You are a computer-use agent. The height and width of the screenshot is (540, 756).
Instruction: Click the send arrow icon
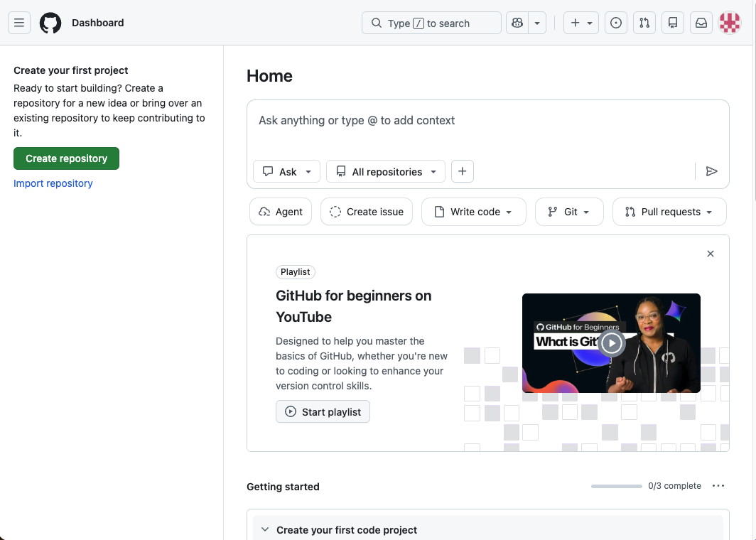click(x=711, y=171)
